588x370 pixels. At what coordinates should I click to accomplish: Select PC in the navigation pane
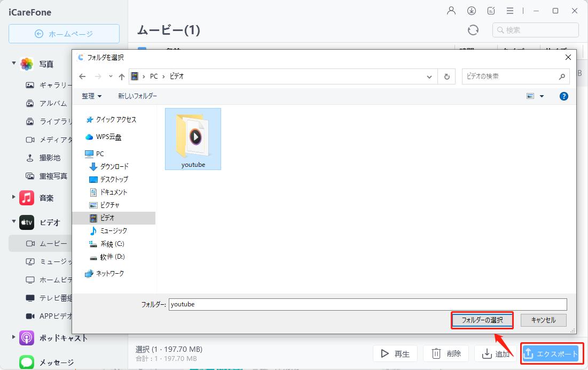coord(95,154)
